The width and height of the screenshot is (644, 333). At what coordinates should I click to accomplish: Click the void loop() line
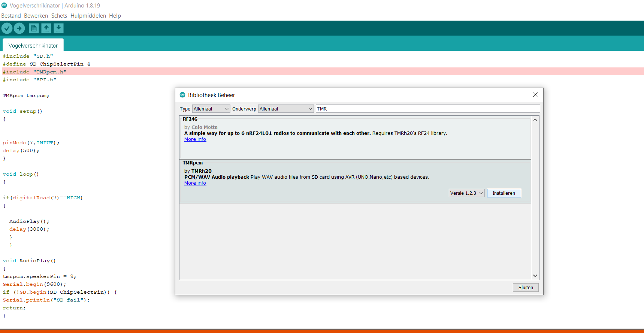21,174
